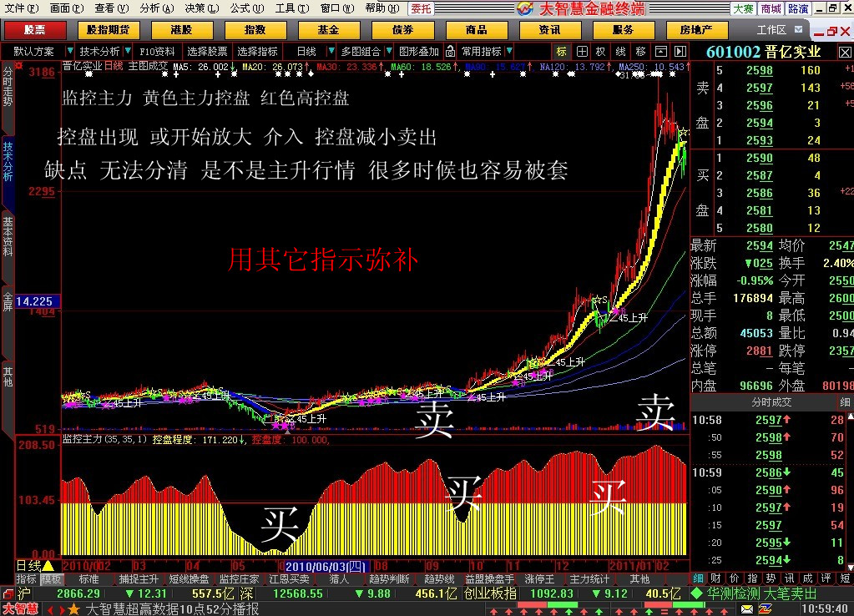Click the 2010/06/03 date marker on timeline

pyautogui.click(x=326, y=567)
